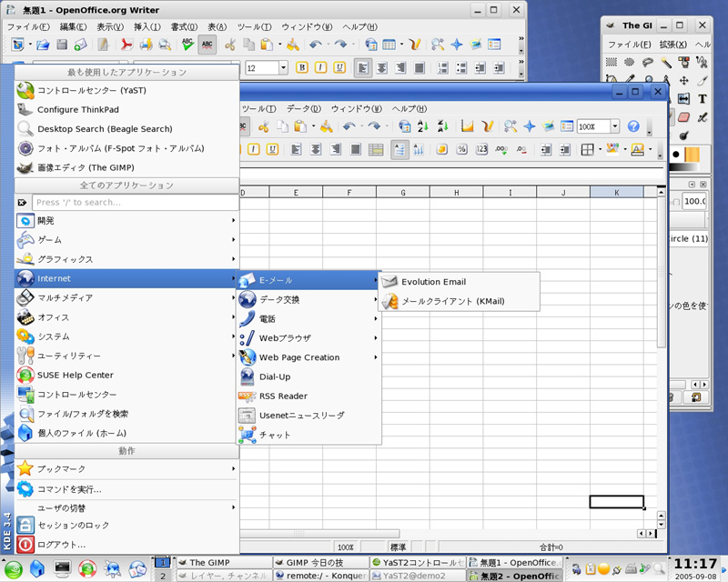Click spellcheck ABC checkmark icon in Writer
728x582 pixels.
coord(187,45)
